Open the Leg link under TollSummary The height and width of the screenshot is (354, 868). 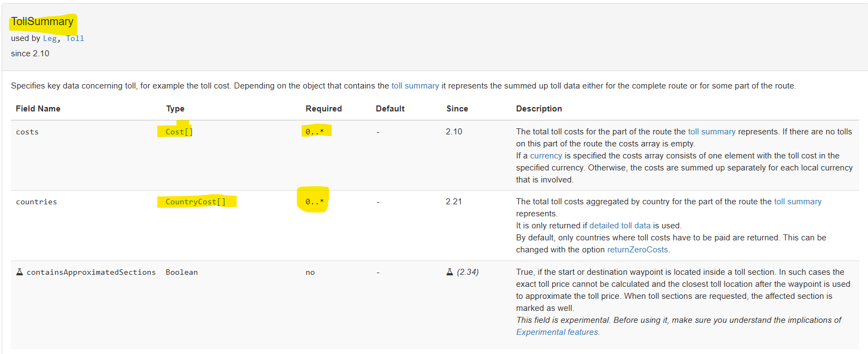click(50, 38)
